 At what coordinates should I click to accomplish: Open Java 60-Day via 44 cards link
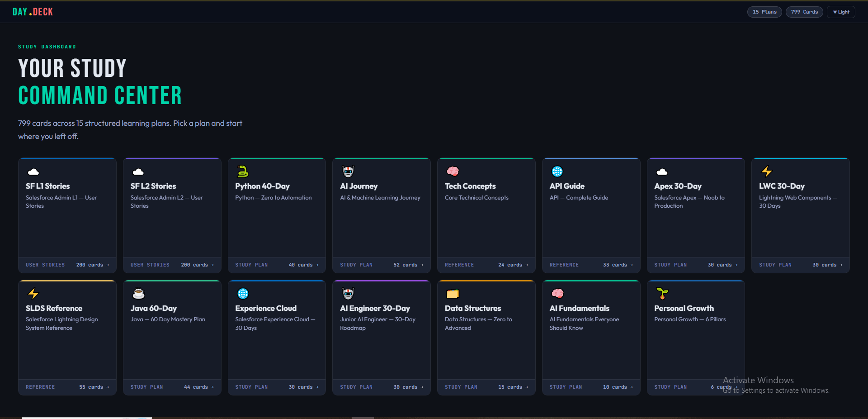199,387
